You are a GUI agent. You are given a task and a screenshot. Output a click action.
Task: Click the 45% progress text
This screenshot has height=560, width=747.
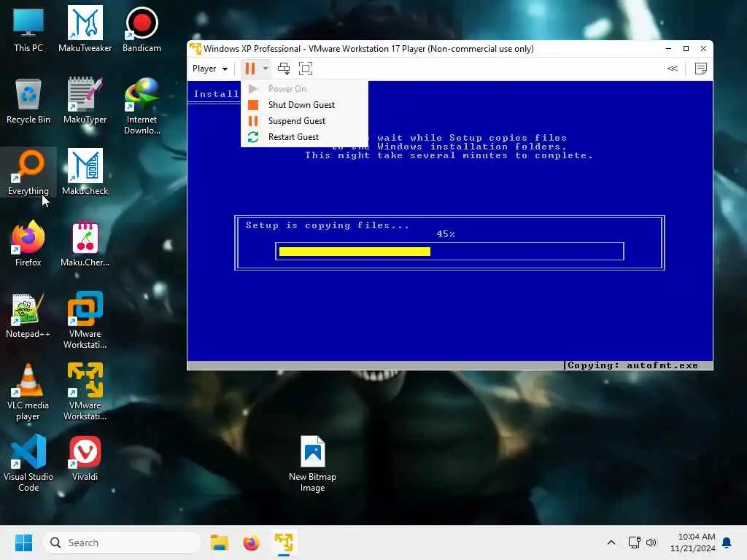click(446, 234)
